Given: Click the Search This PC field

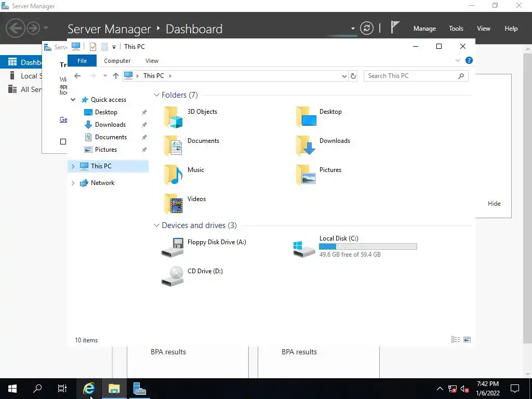Looking at the screenshot, I should point(416,76).
